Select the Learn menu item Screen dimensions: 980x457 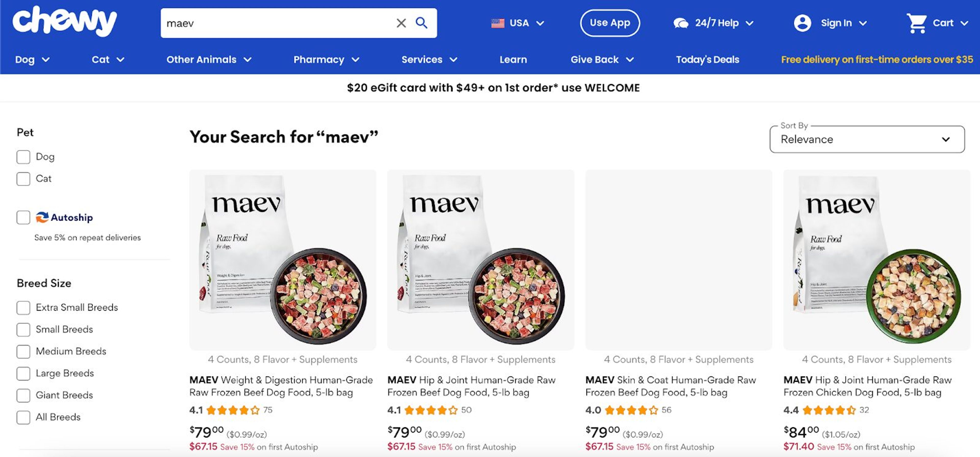point(513,59)
